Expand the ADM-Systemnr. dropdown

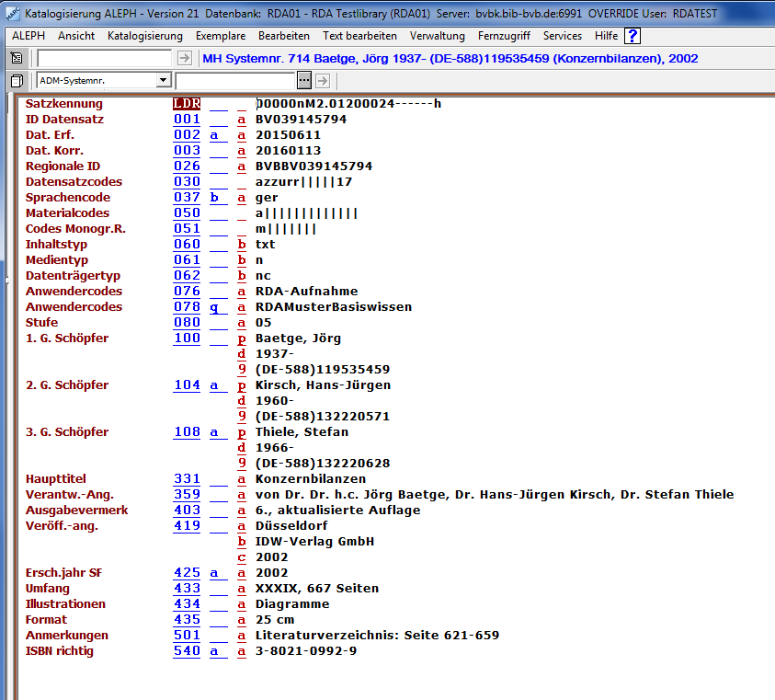(x=163, y=81)
